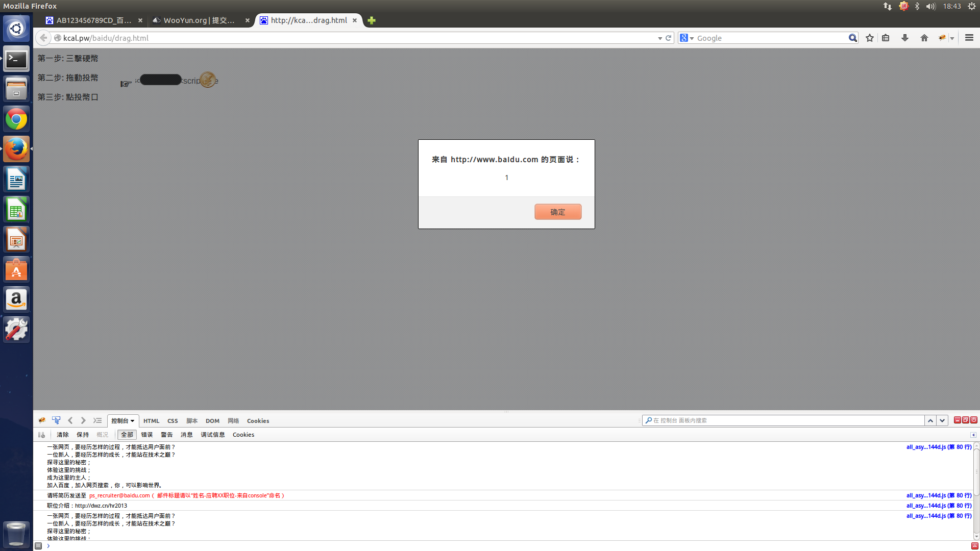Clear the console with 清除
The image size is (980, 551).
click(63, 435)
